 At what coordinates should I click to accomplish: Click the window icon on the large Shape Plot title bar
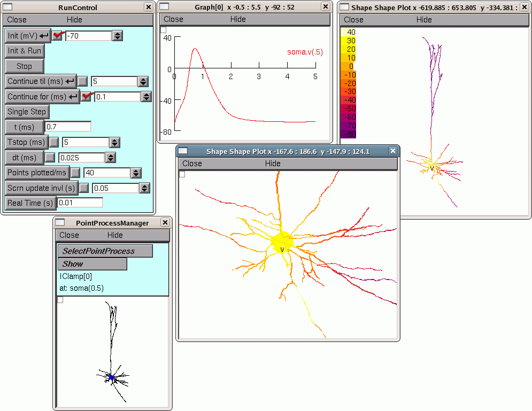click(x=182, y=151)
